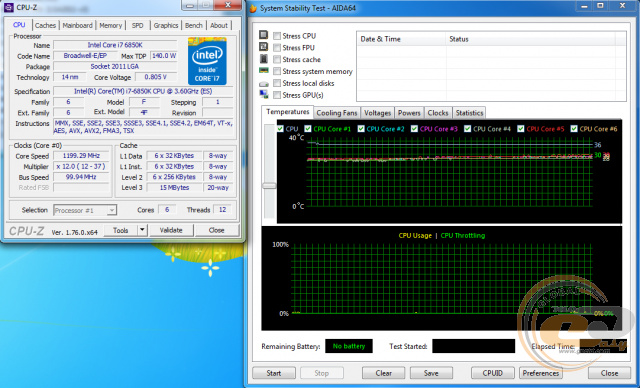The image size is (640, 388).
Task: Uncheck the CPU Core #4 graph checkbox
Action: point(467,129)
